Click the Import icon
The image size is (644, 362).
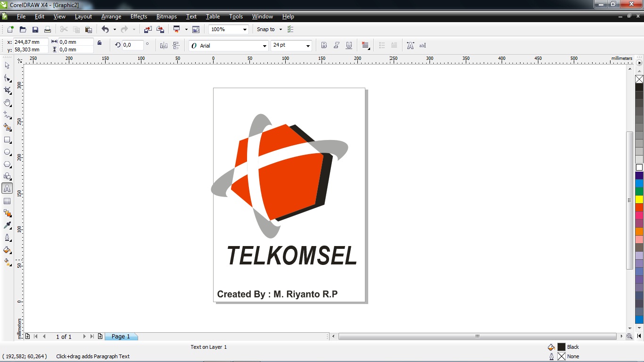click(148, 29)
